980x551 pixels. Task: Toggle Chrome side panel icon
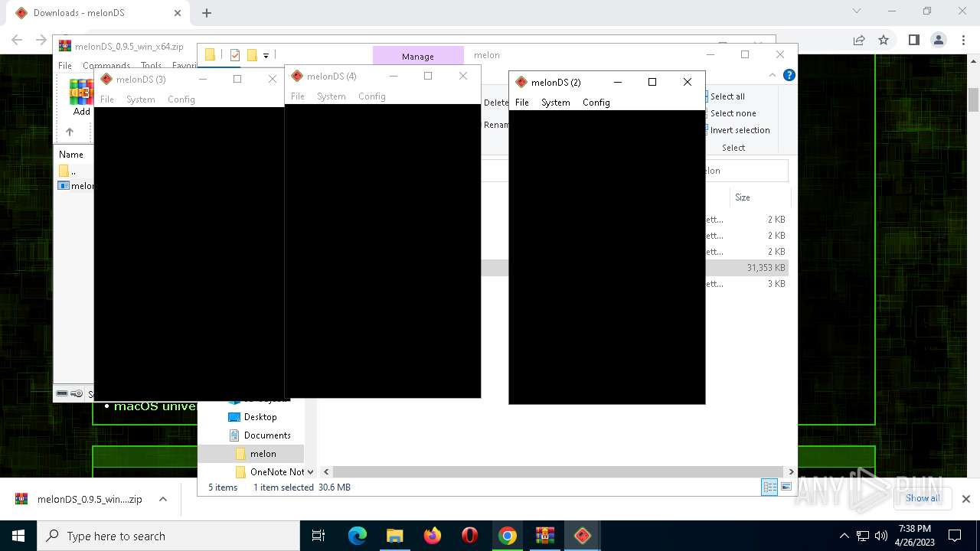coord(913,40)
